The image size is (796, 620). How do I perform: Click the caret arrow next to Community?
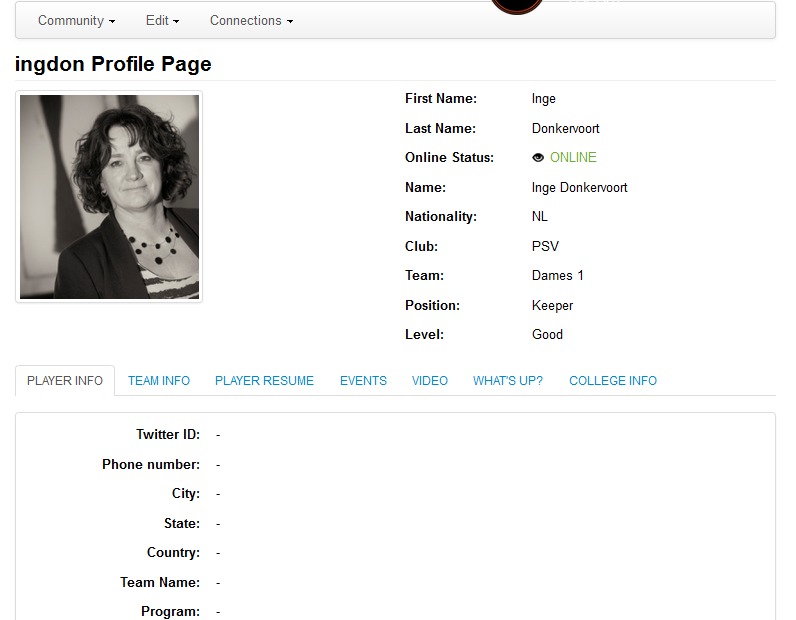tap(112, 22)
